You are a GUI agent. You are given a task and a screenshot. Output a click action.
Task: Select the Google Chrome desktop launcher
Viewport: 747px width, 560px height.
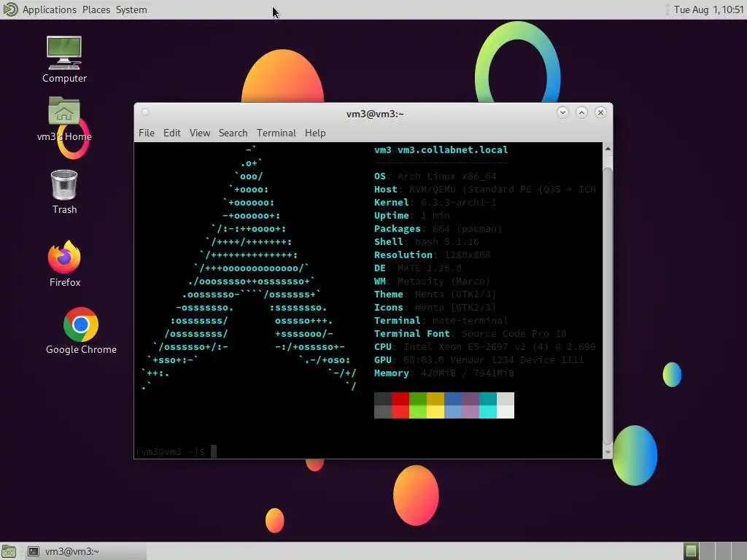(x=81, y=324)
